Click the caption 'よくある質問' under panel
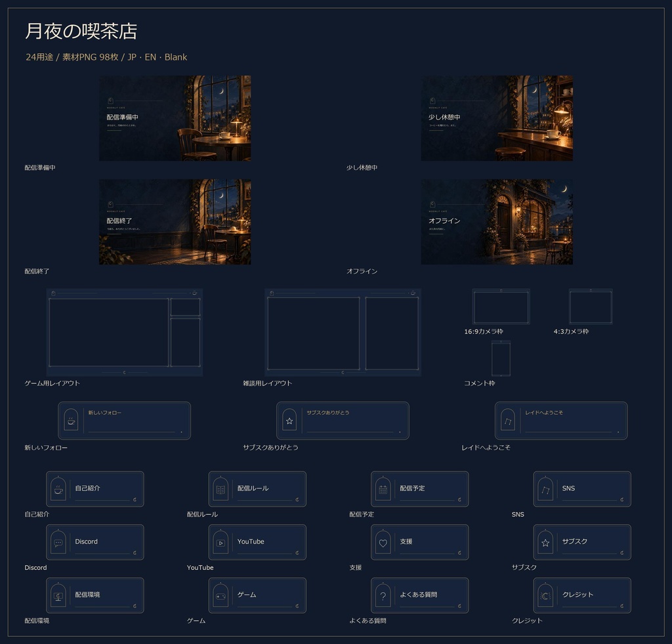Viewport: 672px width, 644px height. (367, 620)
